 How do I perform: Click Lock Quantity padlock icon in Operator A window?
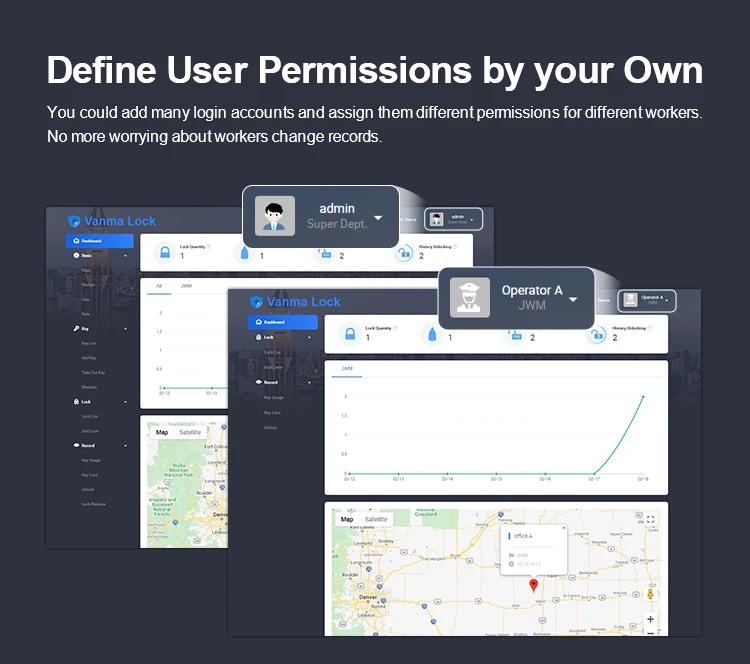[350, 333]
